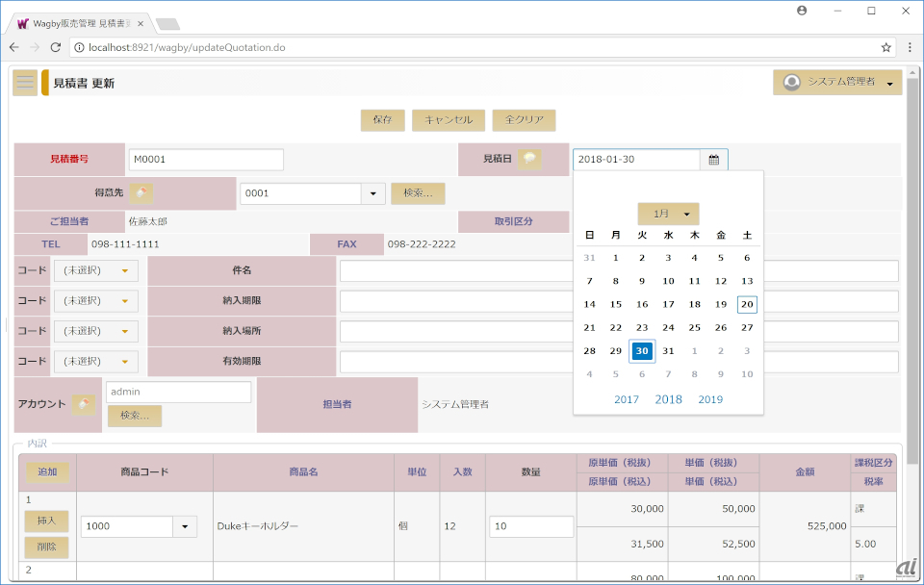Click 追加 in the 内訳 table
Screen dimensions: 924x585
pos(47,471)
